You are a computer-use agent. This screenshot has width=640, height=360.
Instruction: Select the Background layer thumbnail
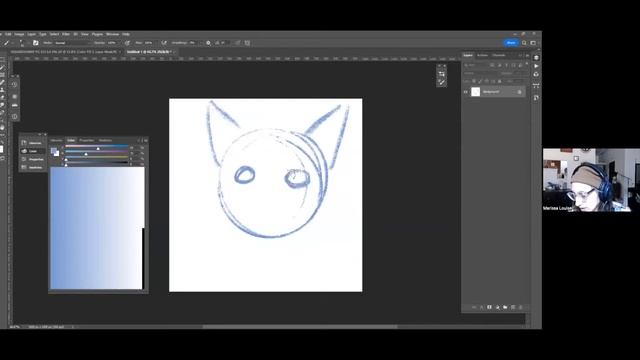click(x=476, y=92)
